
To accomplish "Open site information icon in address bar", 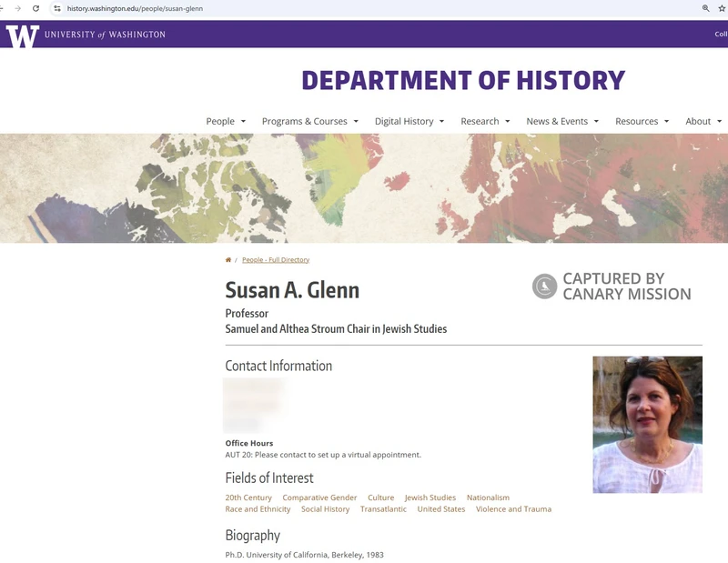I will coord(57,8).
